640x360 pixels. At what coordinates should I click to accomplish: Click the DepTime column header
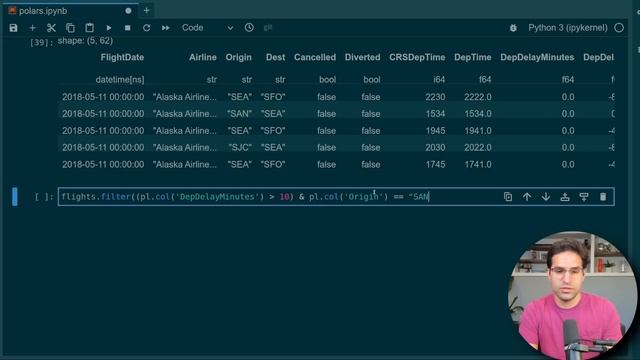(473, 58)
